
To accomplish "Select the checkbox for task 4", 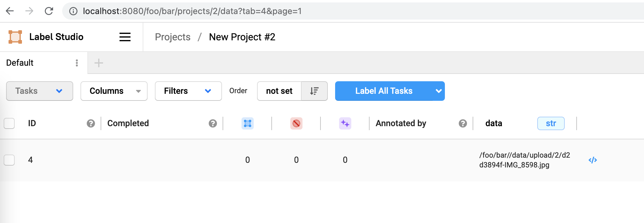I will coord(9,159).
